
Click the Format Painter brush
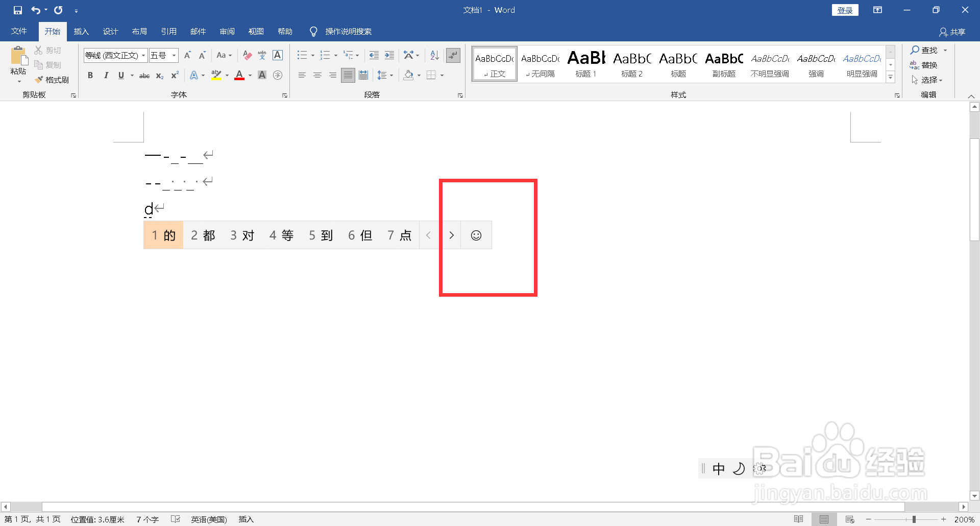pyautogui.click(x=52, y=80)
